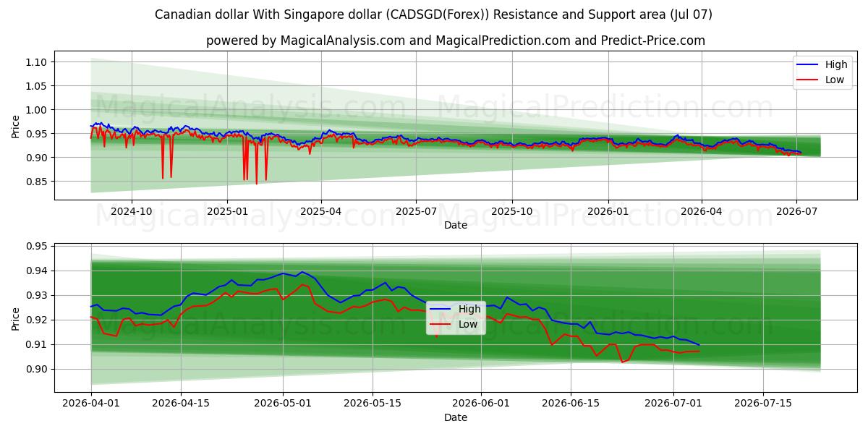Click the '0.92' price tick on the lower chart
The height and width of the screenshot is (434, 868).
(36, 320)
